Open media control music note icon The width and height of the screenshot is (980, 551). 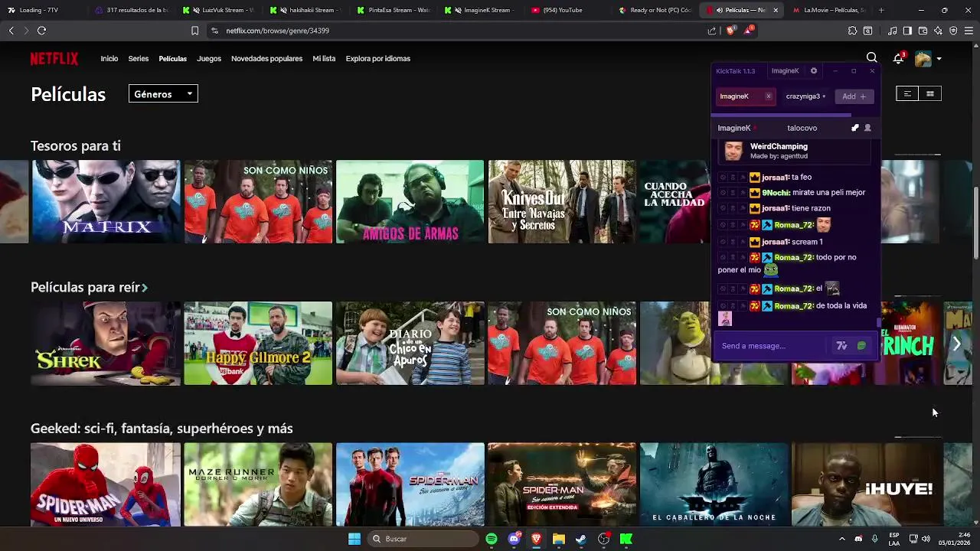[892, 31]
